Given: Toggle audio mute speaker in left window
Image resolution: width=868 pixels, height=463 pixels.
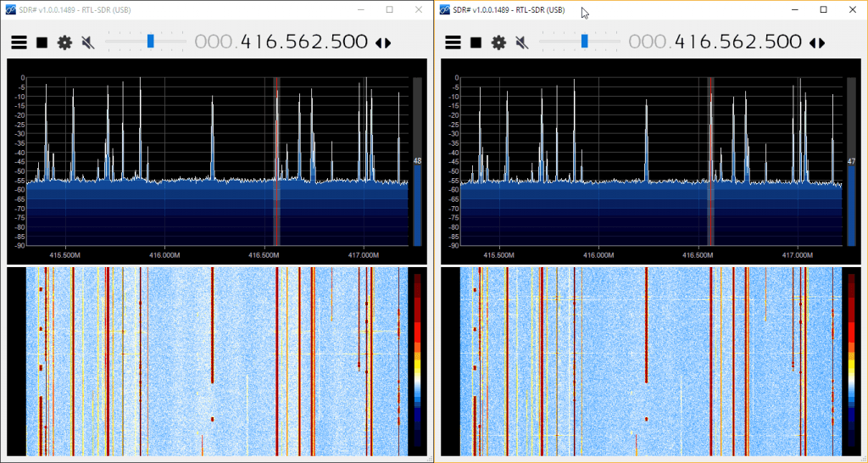Looking at the screenshot, I should click(x=87, y=42).
